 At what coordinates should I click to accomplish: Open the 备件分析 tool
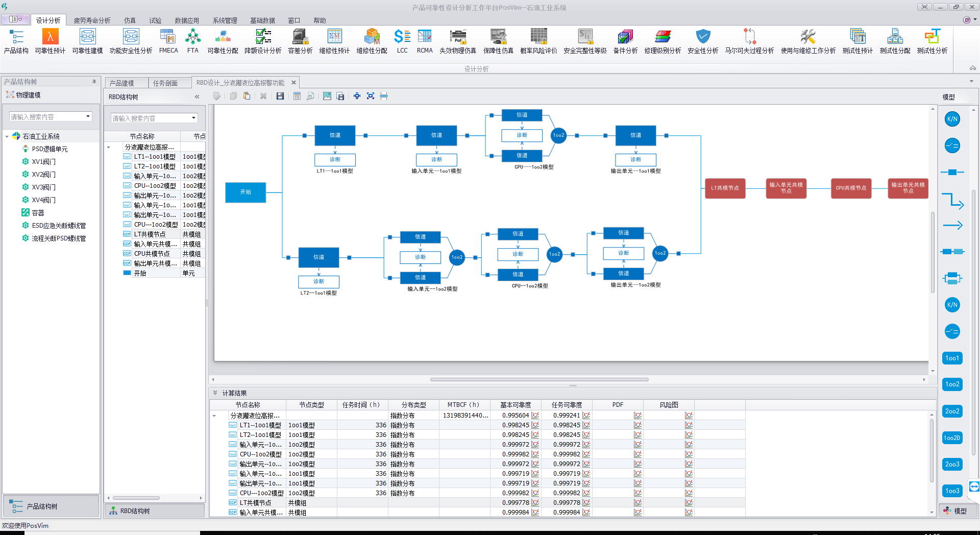[625, 41]
